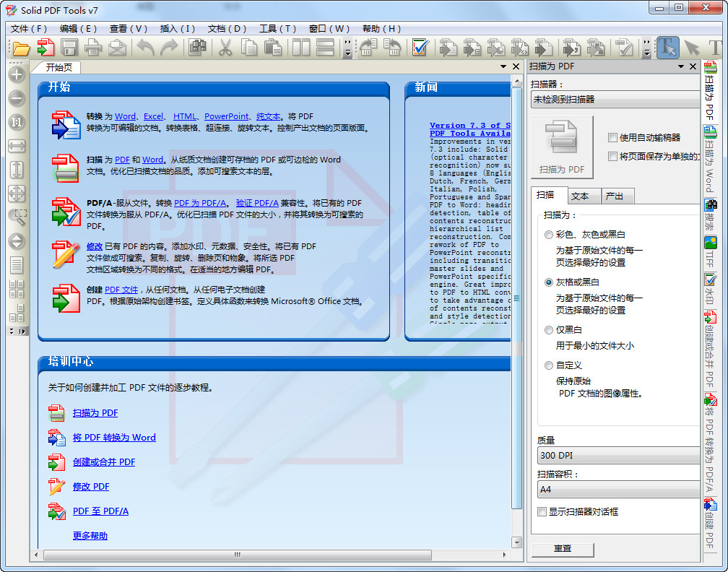Screen dimensions: 728x572
Task: Click the Redo arrow toolbar icon
Action: (x=168, y=48)
